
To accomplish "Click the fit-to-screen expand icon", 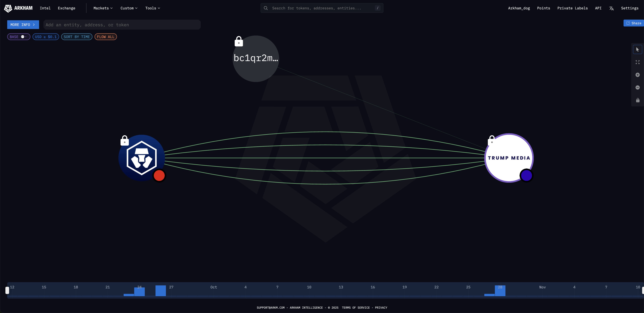I will point(637,62).
